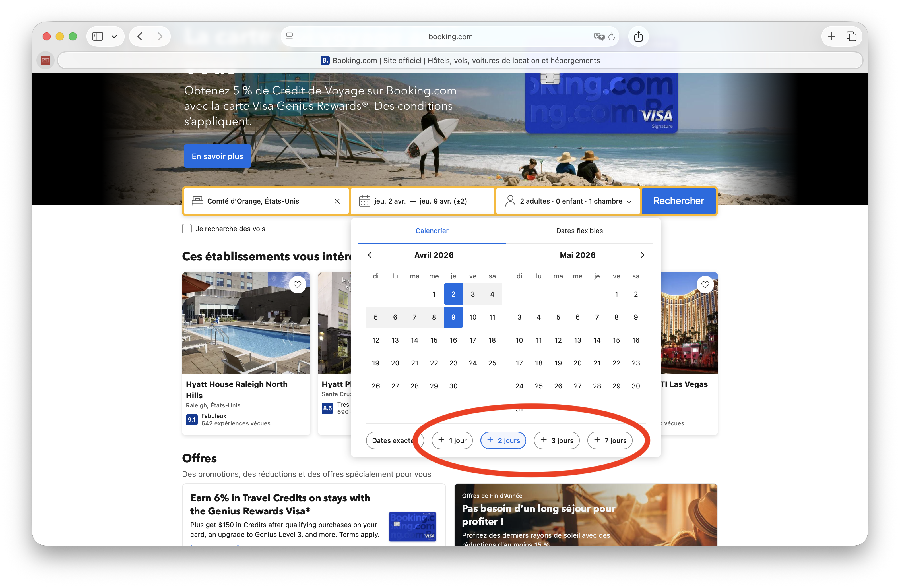Advance calendar to next month
Image resolution: width=900 pixels, height=588 pixels.
642,255
